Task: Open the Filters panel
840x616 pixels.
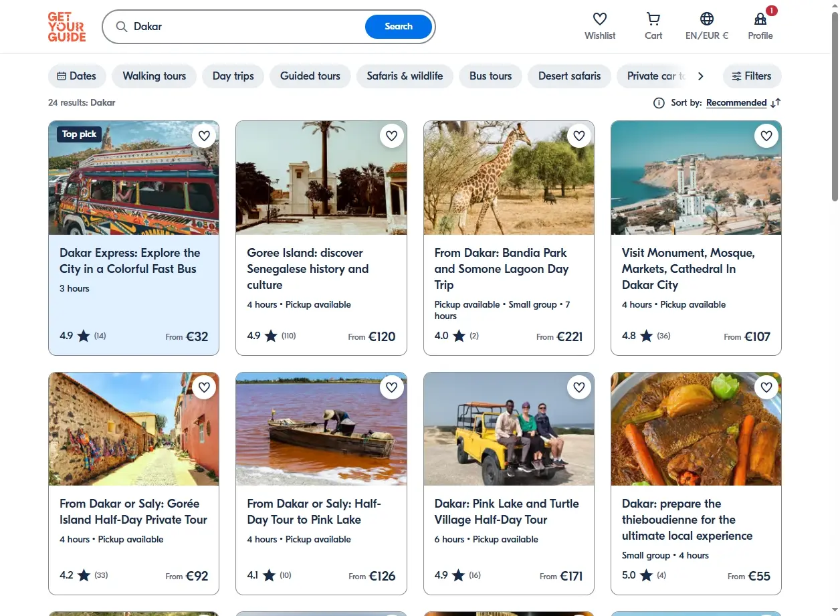Action: coord(752,76)
